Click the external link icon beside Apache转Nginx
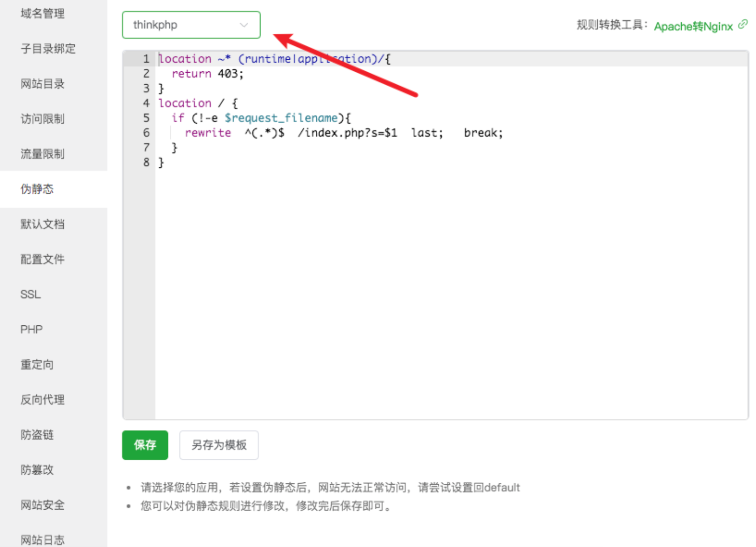The image size is (756, 547). pos(743,24)
